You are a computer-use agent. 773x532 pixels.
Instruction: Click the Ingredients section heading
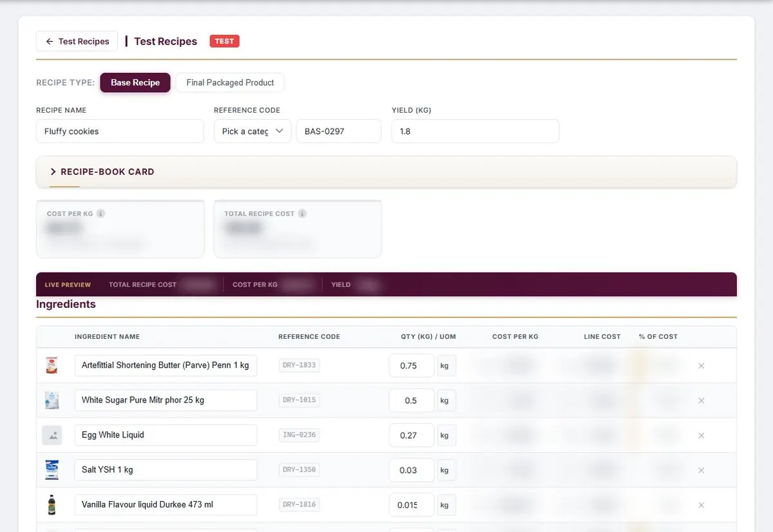[x=66, y=304]
